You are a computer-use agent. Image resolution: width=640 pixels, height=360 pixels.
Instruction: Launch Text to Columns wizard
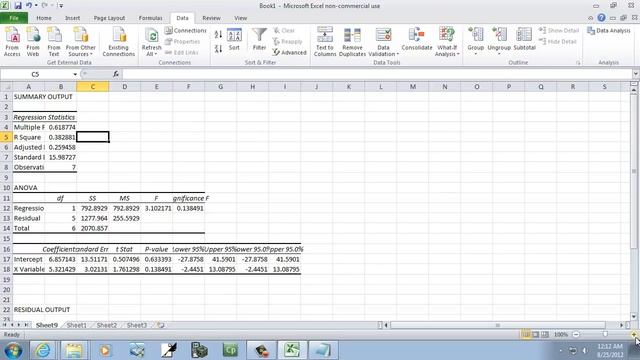[325, 42]
